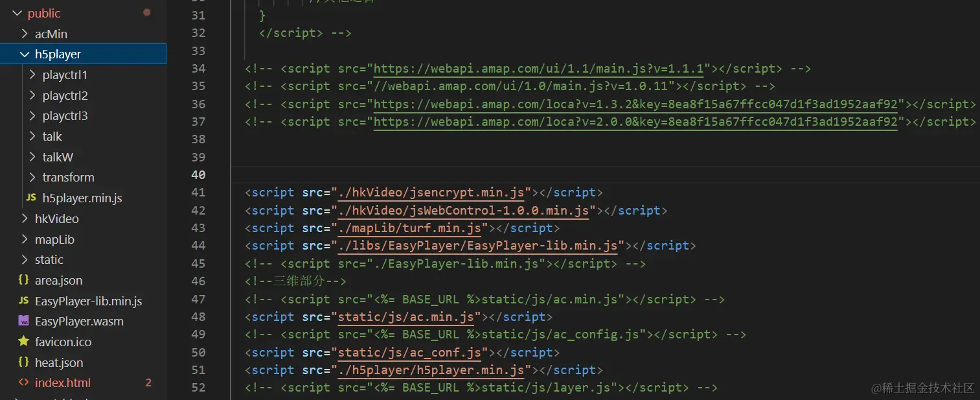Click line number 46 in gutter
The width and height of the screenshot is (980, 400).
click(198, 281)
